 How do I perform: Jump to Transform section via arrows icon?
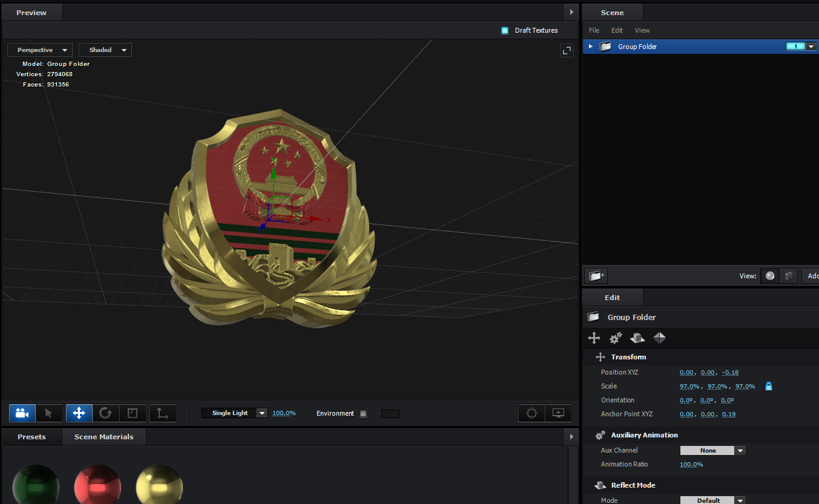[594, 338]
